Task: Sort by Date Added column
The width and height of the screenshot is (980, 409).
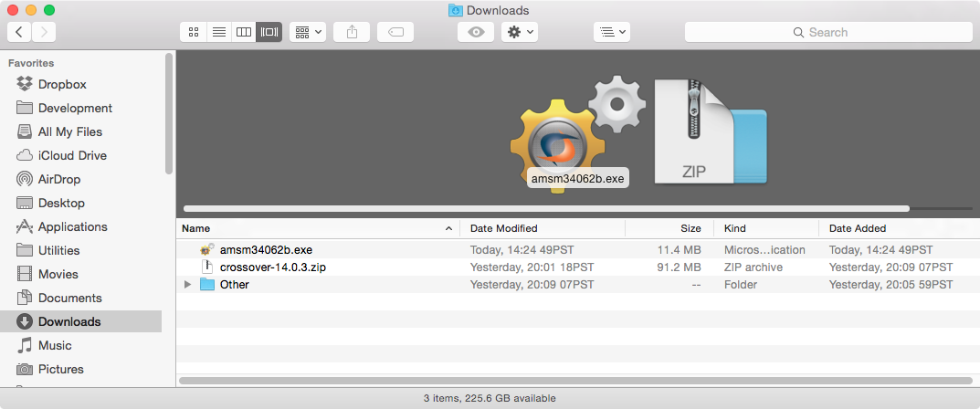Action: (x=900, y=228)
